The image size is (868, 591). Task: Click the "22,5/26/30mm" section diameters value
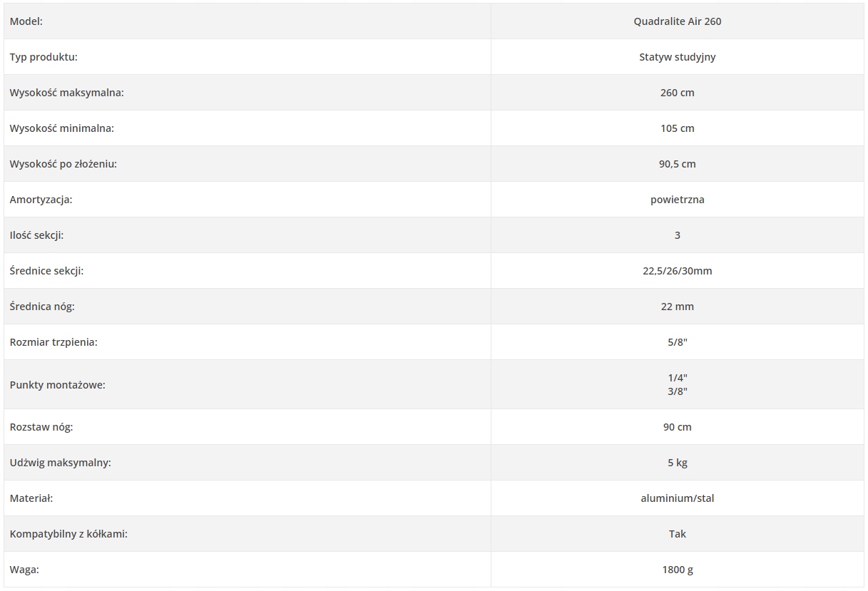coord(677,271)
